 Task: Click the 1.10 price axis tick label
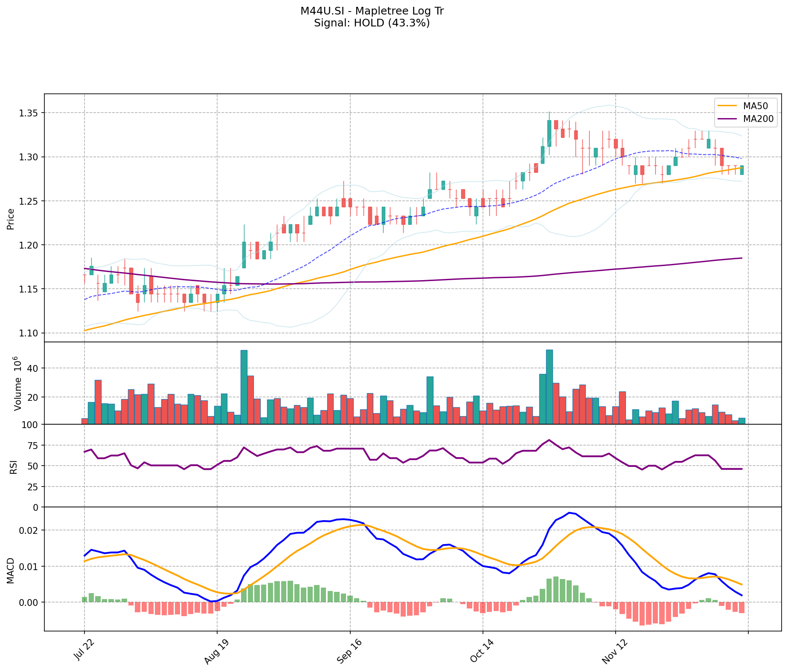pyautogui.click(x=29, y=333)
